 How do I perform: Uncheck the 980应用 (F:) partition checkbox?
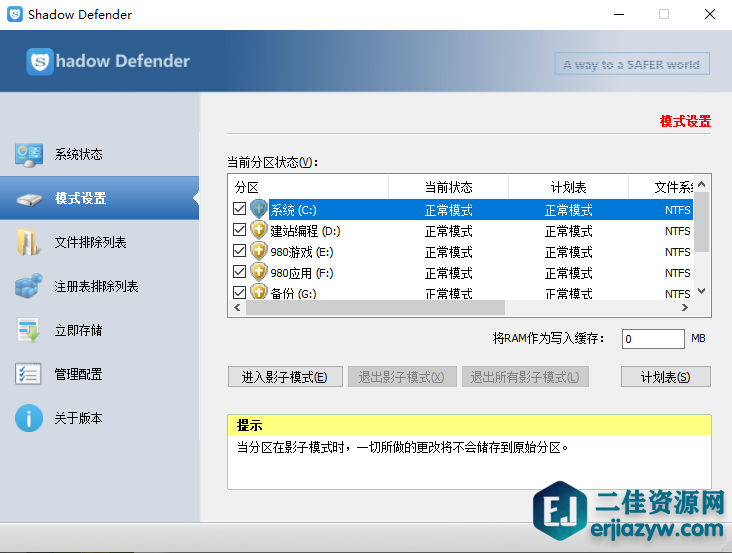(239, 272)
